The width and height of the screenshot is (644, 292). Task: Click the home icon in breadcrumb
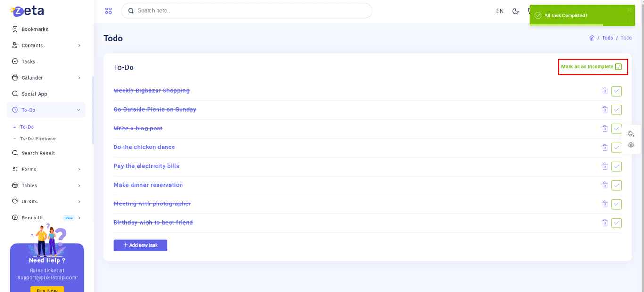(x=592, y=38)
